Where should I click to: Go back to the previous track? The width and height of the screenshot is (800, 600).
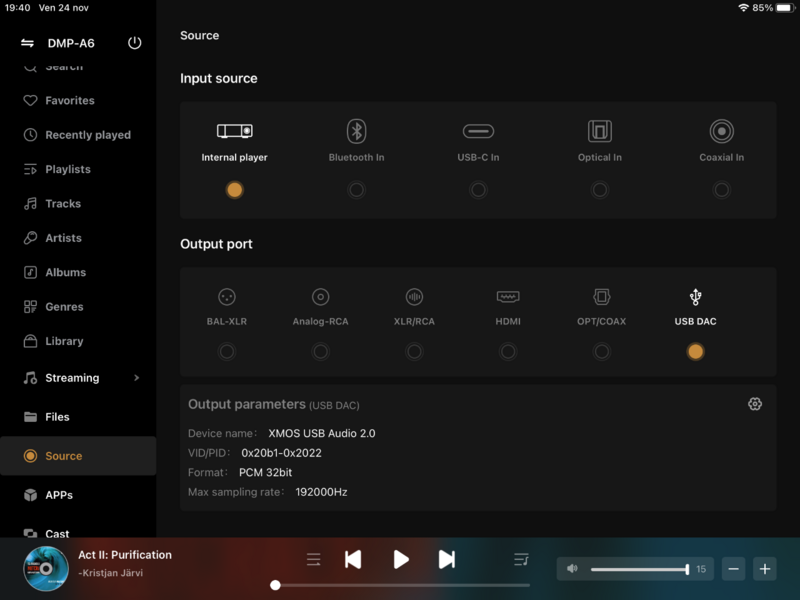pos(353,560)
